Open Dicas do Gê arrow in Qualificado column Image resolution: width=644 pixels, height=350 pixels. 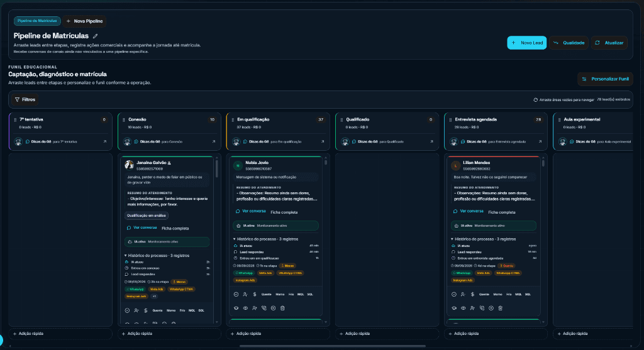[431, 141]
